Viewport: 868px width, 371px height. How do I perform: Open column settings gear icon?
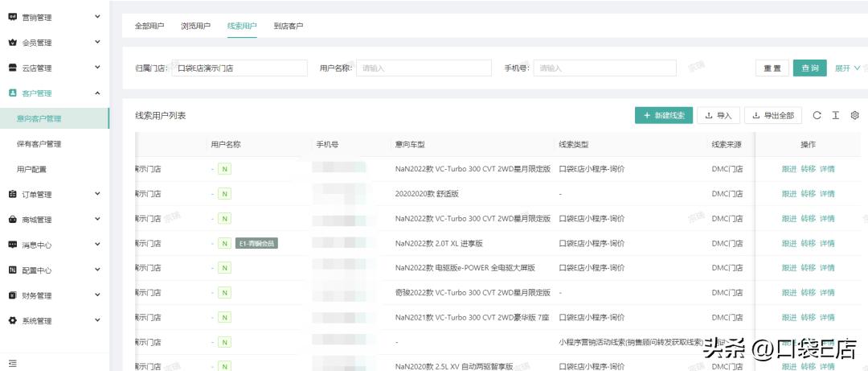pyautogui.click(x=854, y=115)
